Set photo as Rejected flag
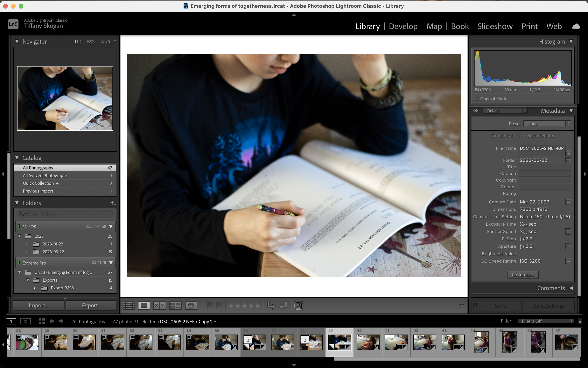This screenshot has width=588, height=368. 219,305
